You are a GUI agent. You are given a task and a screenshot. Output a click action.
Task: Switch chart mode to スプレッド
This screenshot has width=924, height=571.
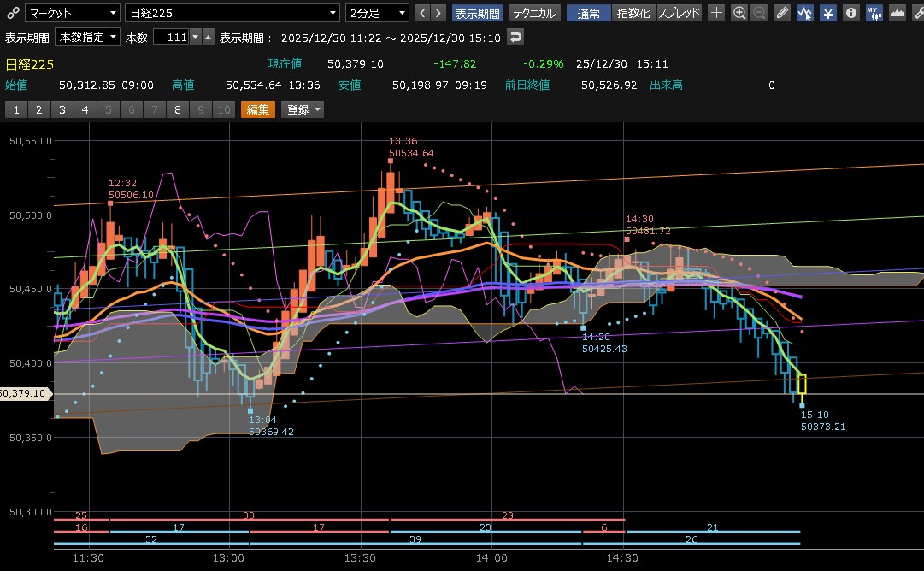click(680, 13)
